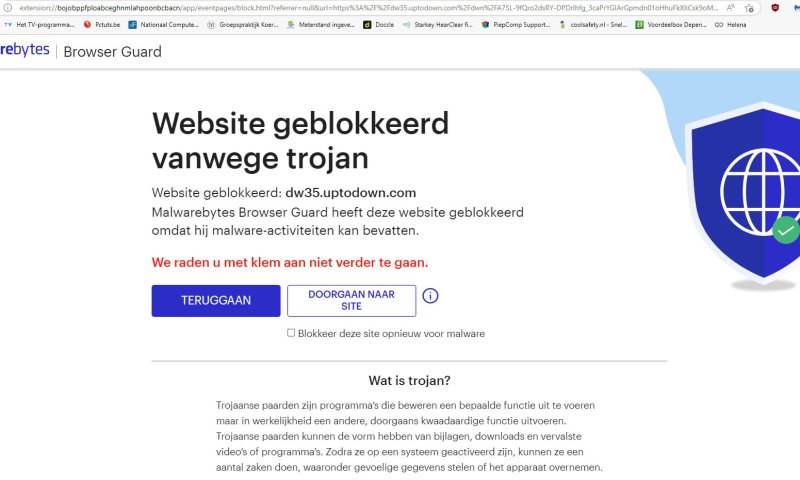Click DOORGAAN NAAR SITE button

(x=352, y=300)
